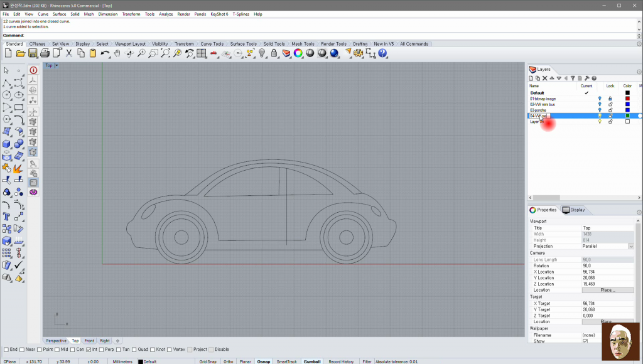Enable the Near osnap checkbox
643x364 pixels.
[x=22, y=350]
